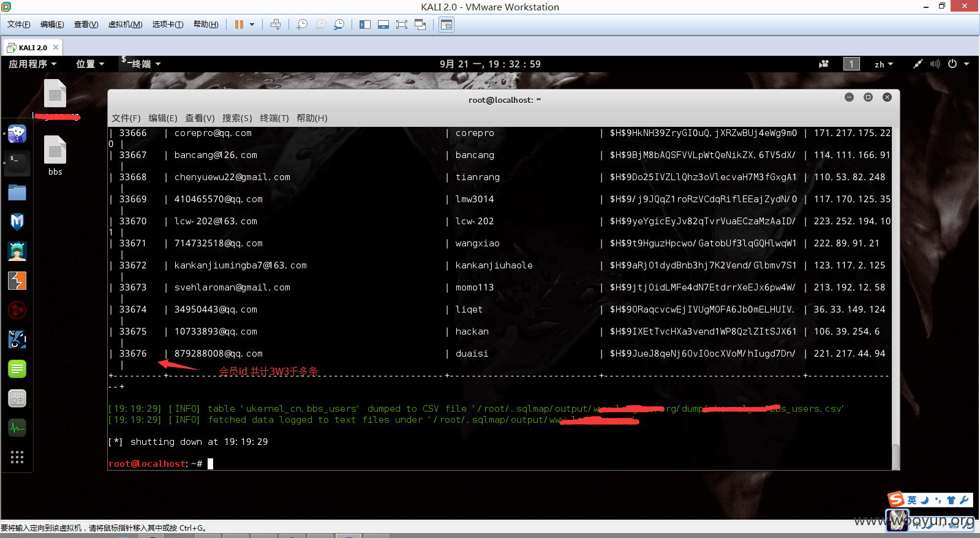Minimize the root@localhost terminal window
This screenshot has width=980, height=538.
[849, 97]
